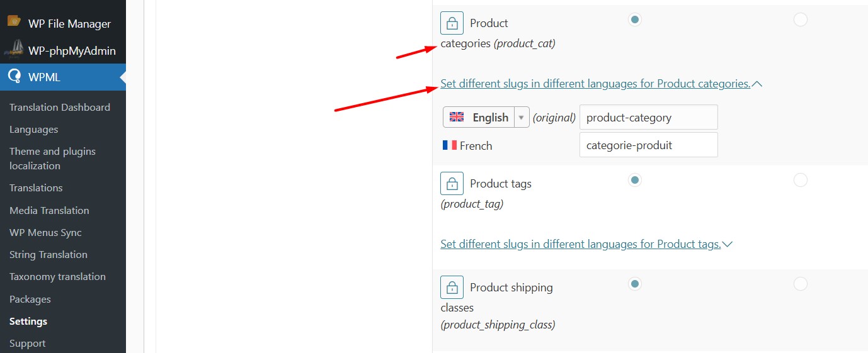Click Set different slugs for Product tags link
This screenshot has height=353, width=868.
(x=581, y=244)
